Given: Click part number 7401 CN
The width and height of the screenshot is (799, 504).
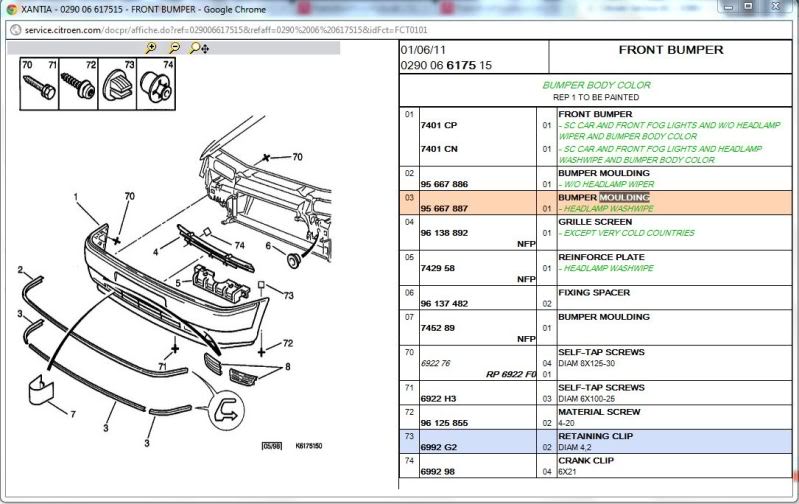Looking at the screenshot, I should point(439,149).
